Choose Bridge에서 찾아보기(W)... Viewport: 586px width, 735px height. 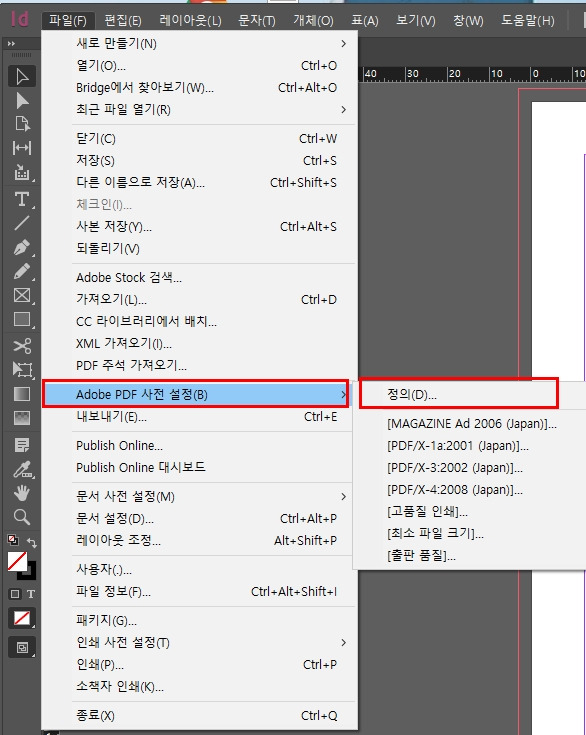(x=200, y=88)
